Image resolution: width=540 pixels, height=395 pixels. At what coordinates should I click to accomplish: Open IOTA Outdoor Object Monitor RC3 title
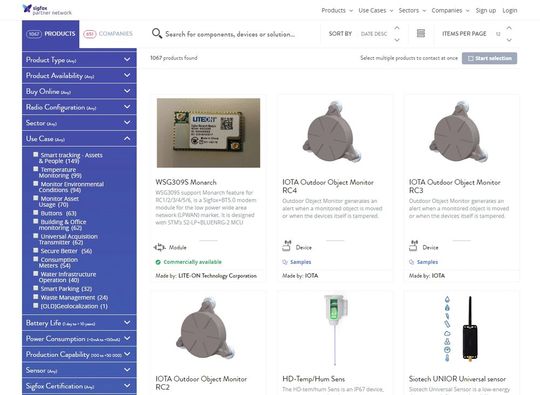click(x=455, y=186)
